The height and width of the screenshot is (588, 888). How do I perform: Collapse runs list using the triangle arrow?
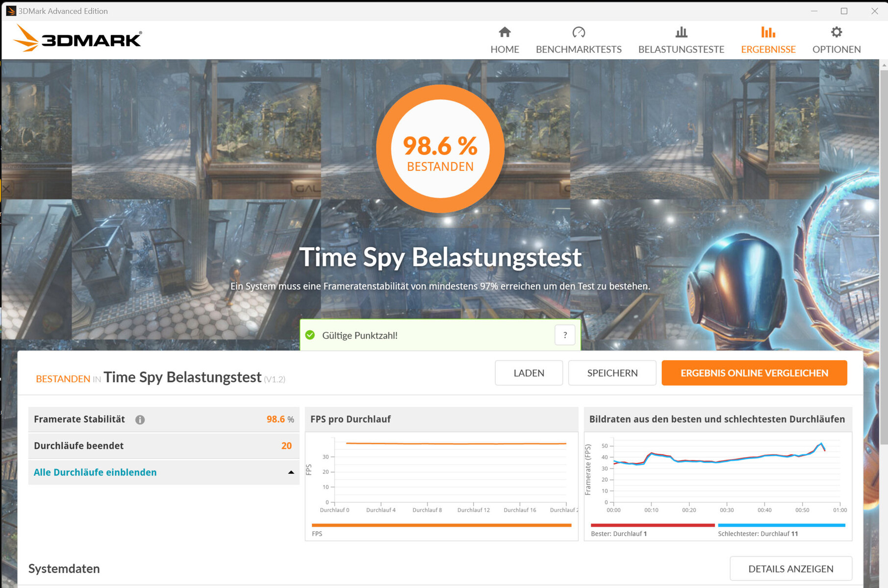pyautogui.click(x=291, y=472)
